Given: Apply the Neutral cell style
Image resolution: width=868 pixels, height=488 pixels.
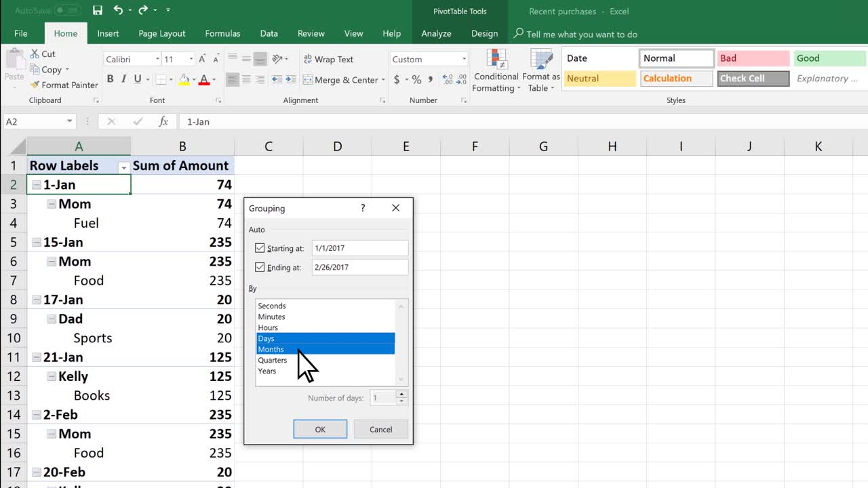Looking at the screenshot, I should tap(600, 79).
